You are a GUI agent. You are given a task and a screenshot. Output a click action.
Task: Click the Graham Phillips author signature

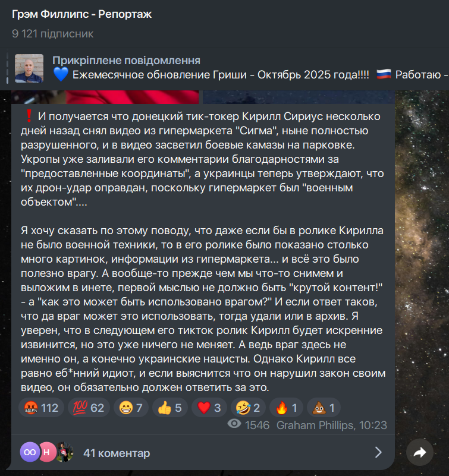tap(315, 425)
